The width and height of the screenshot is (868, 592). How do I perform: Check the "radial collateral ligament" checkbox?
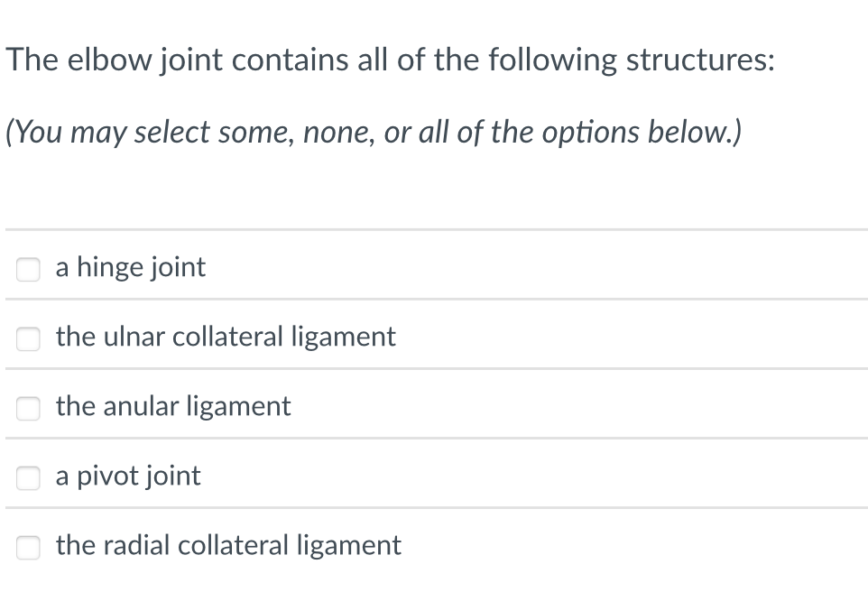click(28, 547)
